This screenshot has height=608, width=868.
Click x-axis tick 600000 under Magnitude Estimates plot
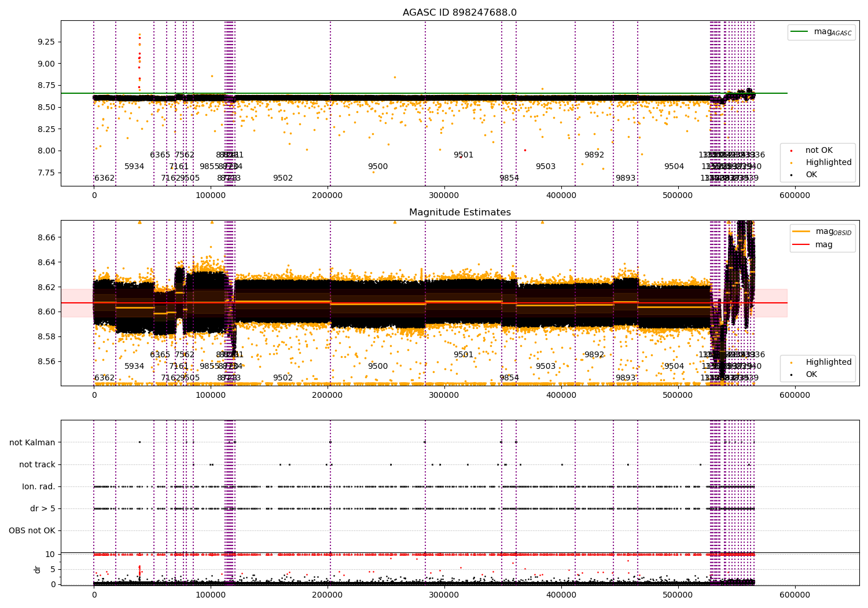point(795,395)
